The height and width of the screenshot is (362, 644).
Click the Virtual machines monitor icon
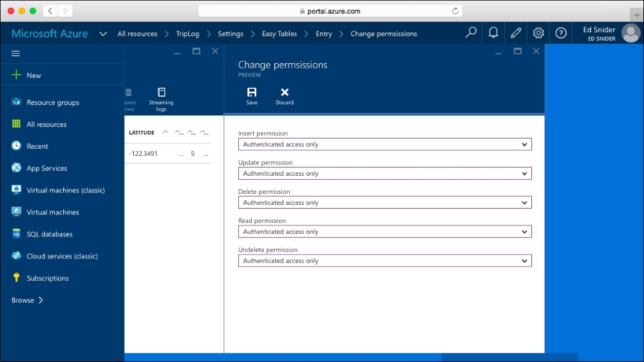(16, 212)
